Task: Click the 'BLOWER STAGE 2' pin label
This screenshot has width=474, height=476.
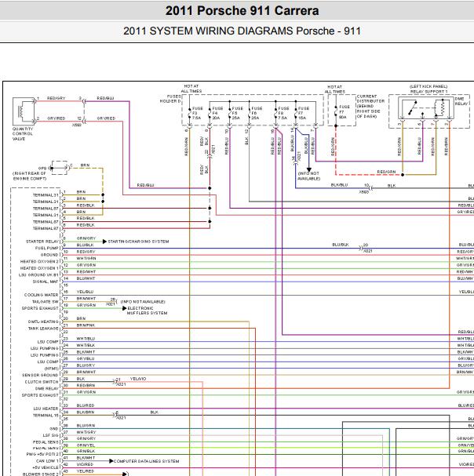Action: click(40, 474)
